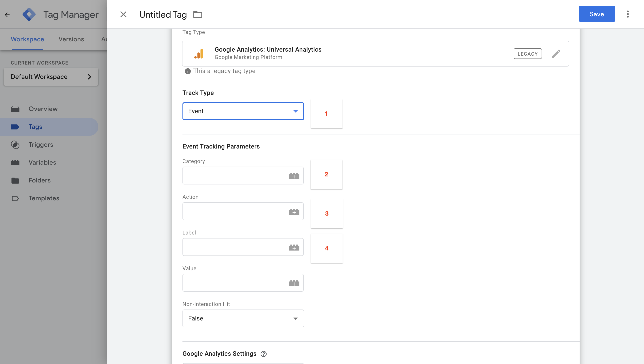This screenshot has height=364, width=644.
Task: Click the pencil icon to edit tag type
Action: click(x=556, y=54)
